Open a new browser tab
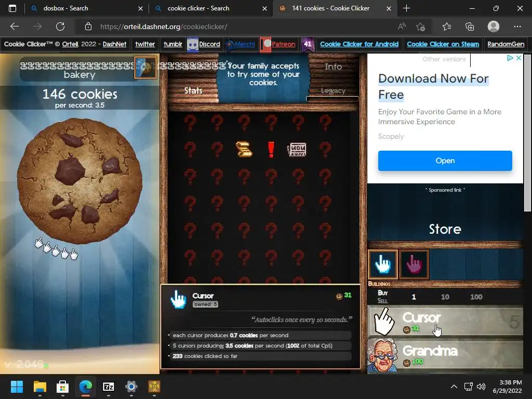This screenshot has height=399, width=532. pyautogui.click(x=406, y=8)
